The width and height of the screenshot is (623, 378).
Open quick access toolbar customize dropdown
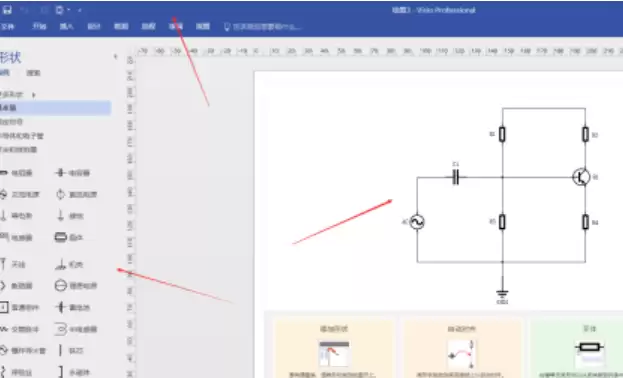(x=79, y=10)
